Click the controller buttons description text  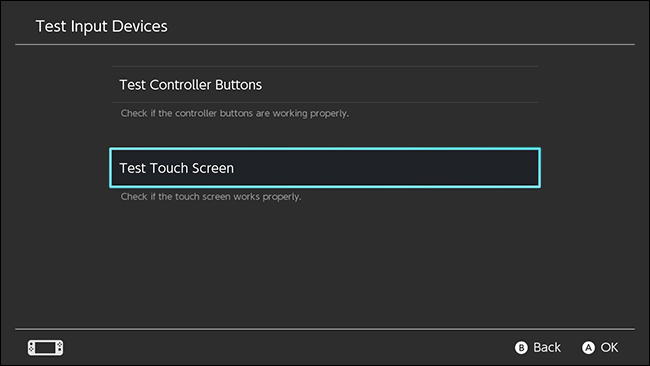pos(235,113)
